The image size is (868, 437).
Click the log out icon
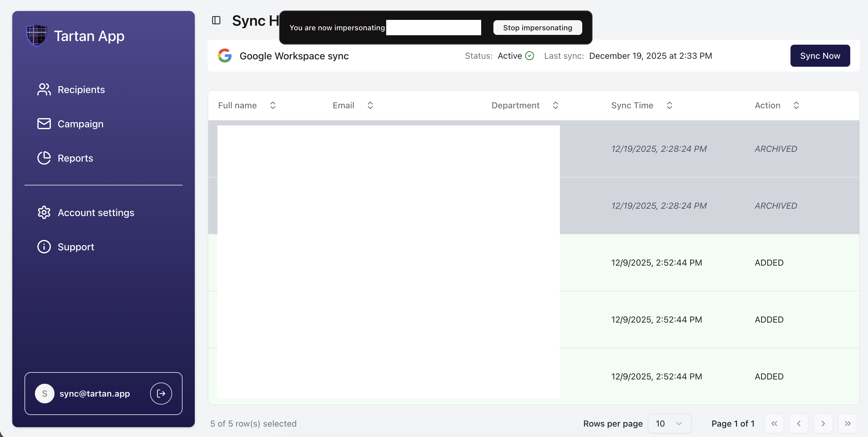click(x=161, y=393)
